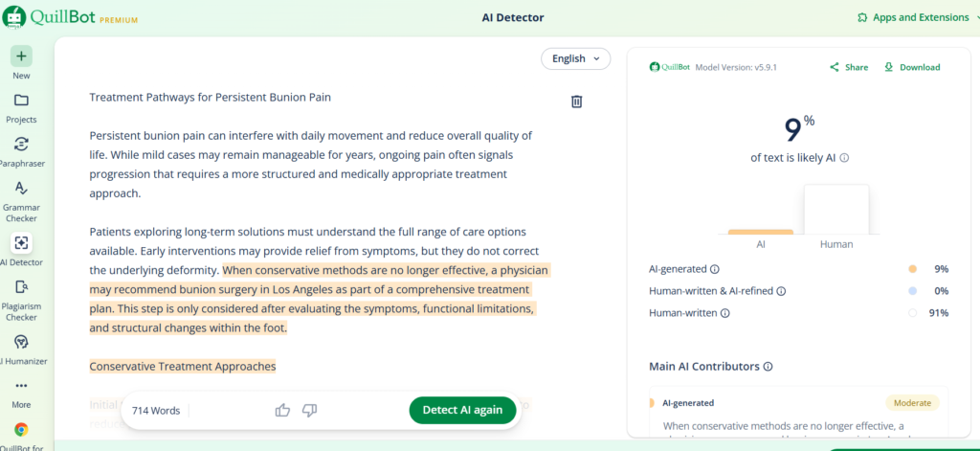The height and width of the screenshot is (451, 980).
Task: Click the Detect AI again button
Action: click(462, 410)
